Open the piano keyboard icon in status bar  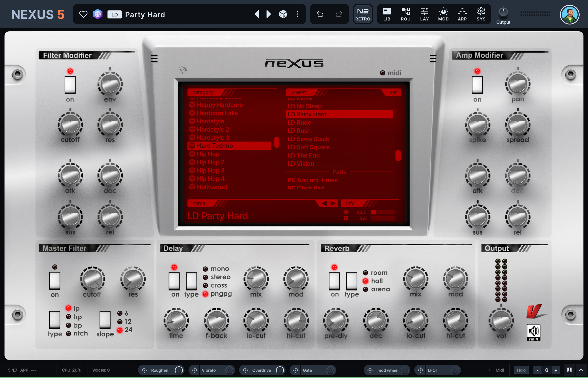pos(570,370)
